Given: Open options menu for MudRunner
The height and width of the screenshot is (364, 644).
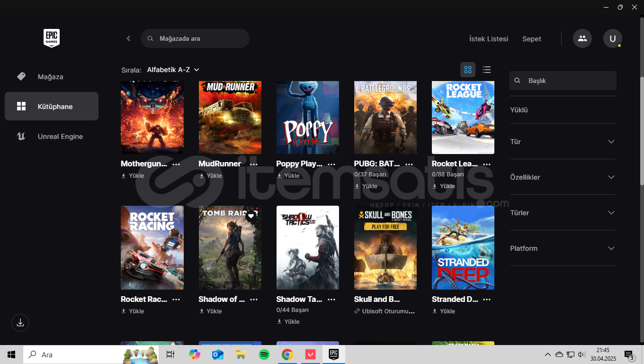Looking at the screenshot, I should (x=254, y=164).
